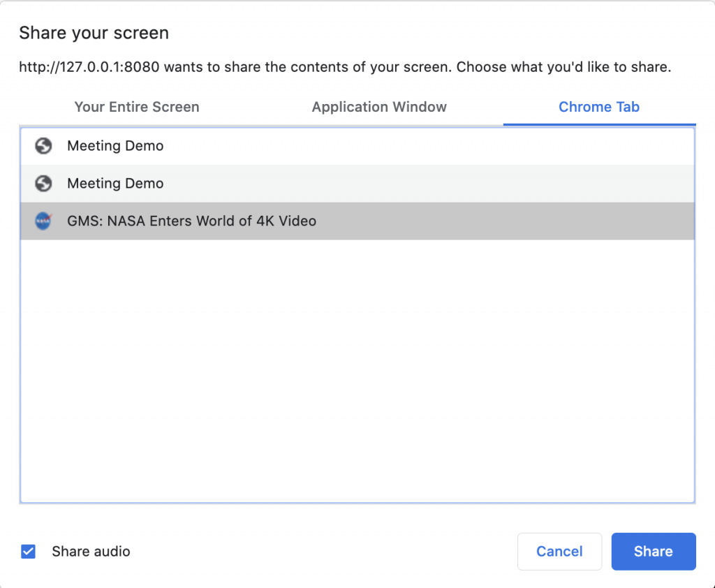The width and height of the screenshot is (715, 588).
Task: Click the globe icon beside the second Meeting Demo
Action: [x=43, y=183]
